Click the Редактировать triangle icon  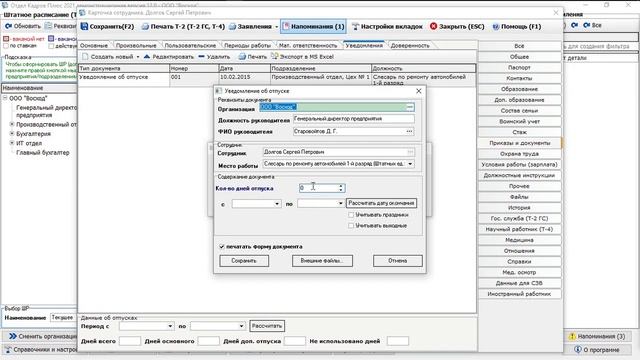pos(147,56)
